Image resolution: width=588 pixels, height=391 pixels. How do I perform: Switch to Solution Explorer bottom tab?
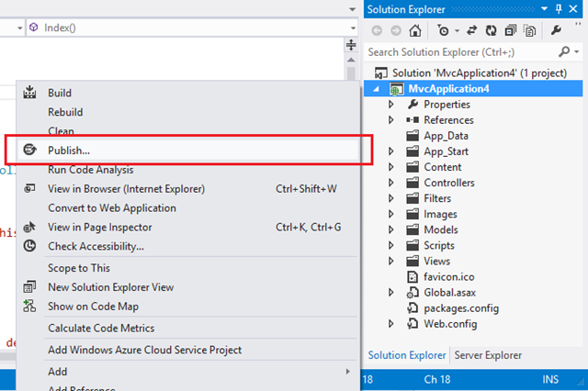tap(407, 355)
